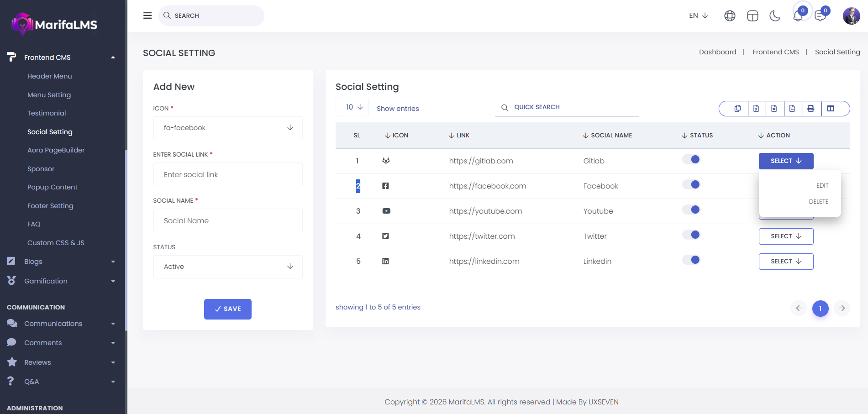Export the table as an Excel file
The width and height of the screenshot is (868, 414).
click(x=756, y=109)
